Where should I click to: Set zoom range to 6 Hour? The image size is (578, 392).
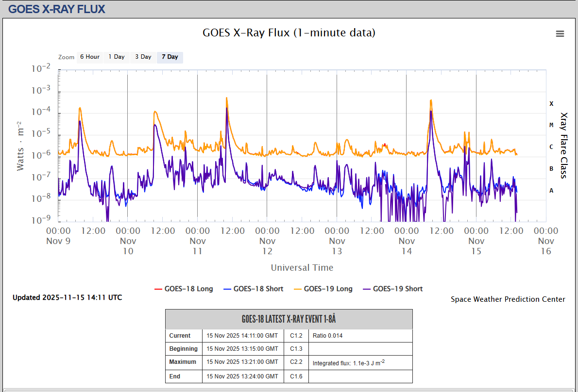click(89, 57)
